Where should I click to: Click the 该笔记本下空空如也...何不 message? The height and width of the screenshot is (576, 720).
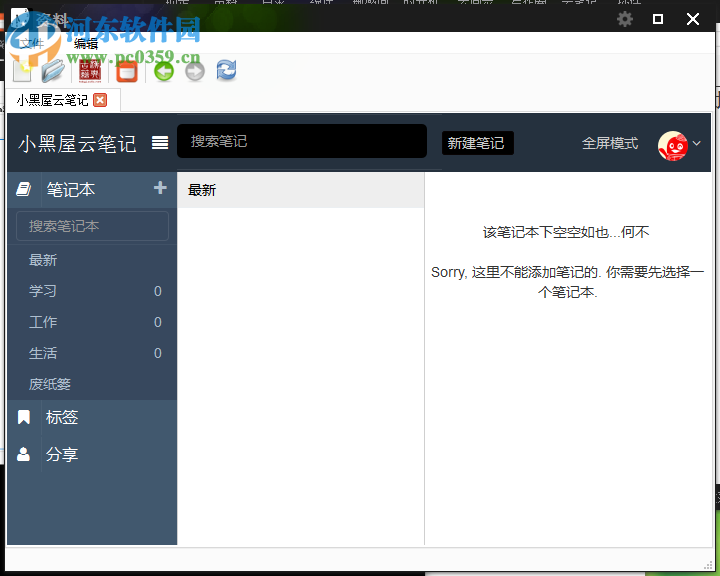(x=566, y=232)
